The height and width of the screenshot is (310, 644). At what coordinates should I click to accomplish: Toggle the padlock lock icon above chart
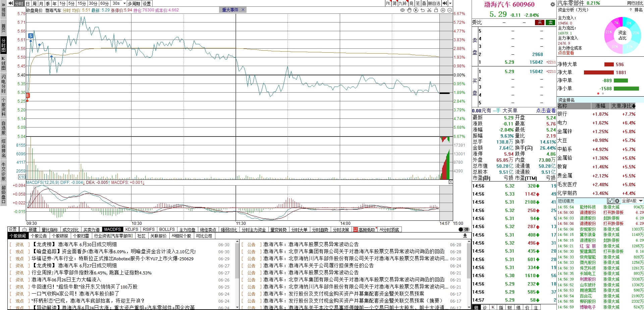[436, 10]
